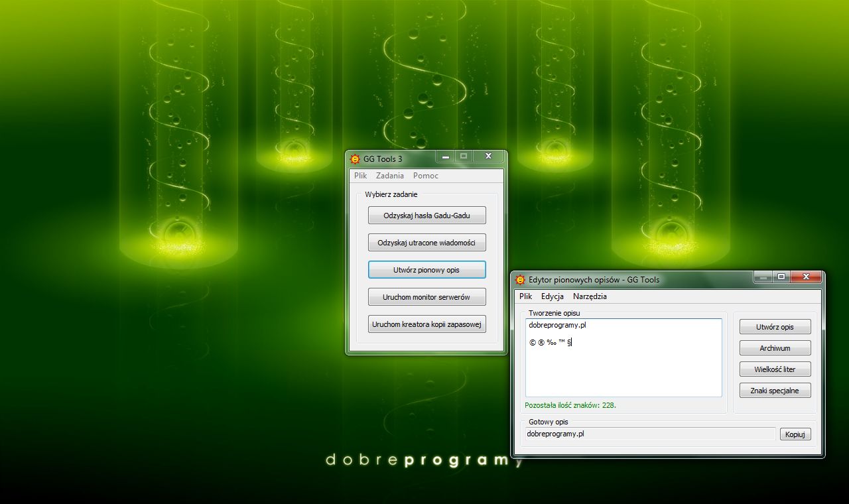This screenshot has width=849, height=504.
Task: Open Znaki specjalne button
Action: click(775, 391)
